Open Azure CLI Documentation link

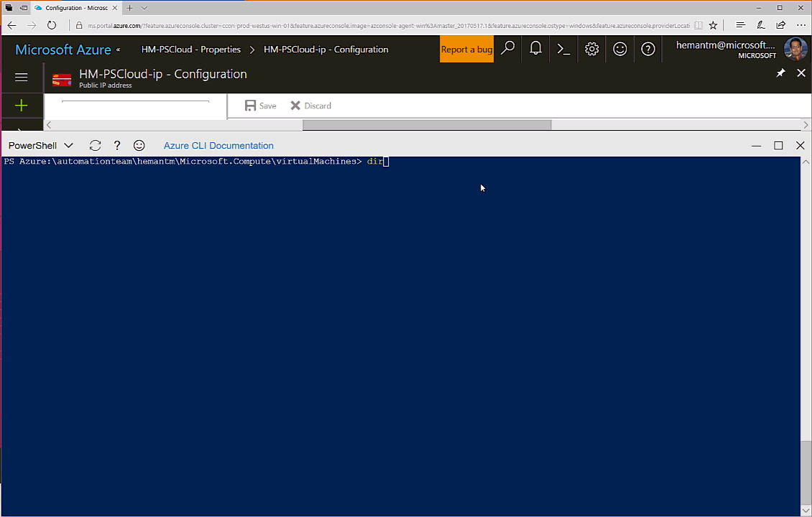click(218, 146)
